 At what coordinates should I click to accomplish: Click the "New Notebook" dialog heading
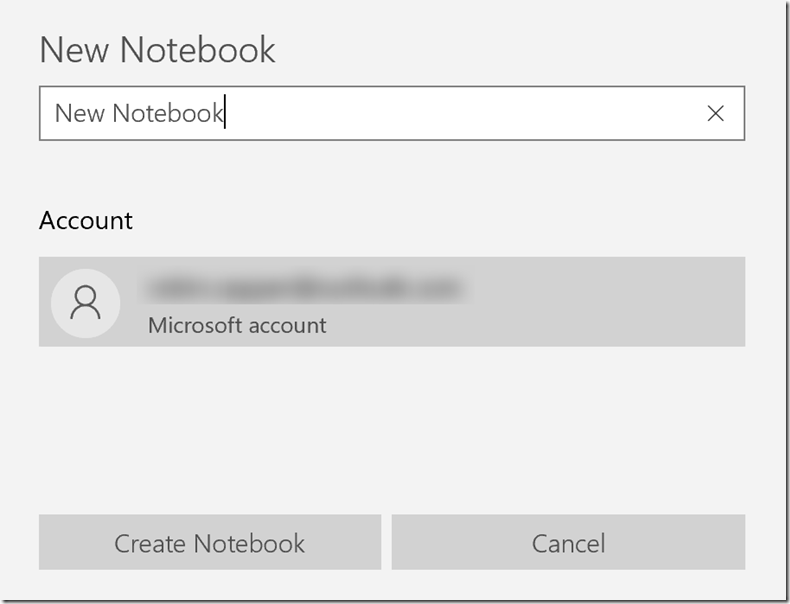pos(157,50)
